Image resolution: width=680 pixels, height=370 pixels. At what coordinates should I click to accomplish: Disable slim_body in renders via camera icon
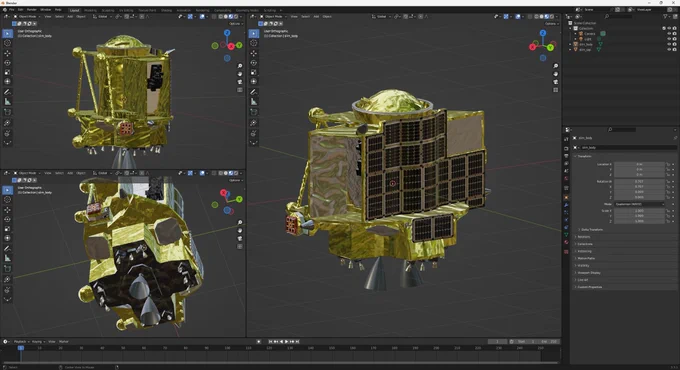tap(674, 44)
